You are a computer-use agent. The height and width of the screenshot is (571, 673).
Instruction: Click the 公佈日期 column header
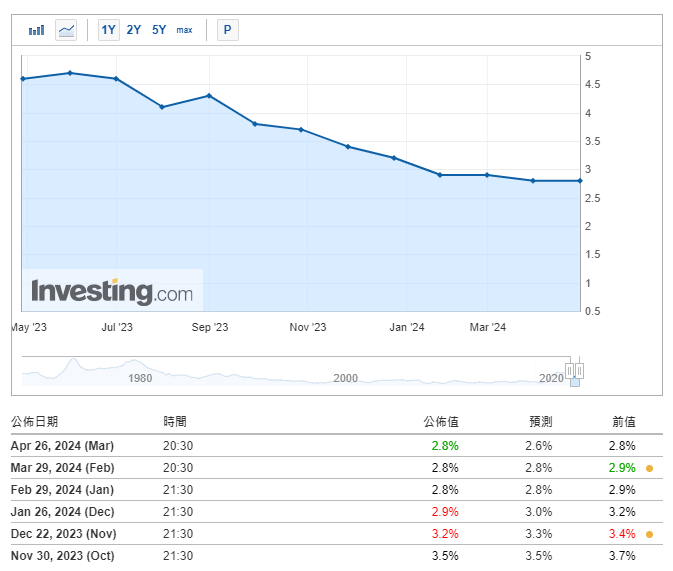tap(34, 422)
